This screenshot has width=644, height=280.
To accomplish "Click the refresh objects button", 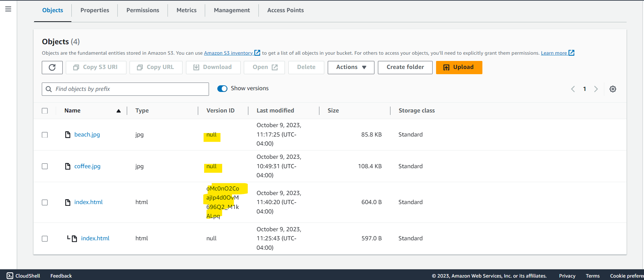I will pos(52,68).
